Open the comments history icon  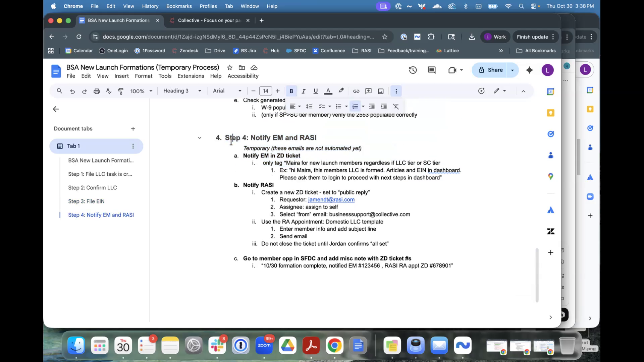tap(432, 70)
